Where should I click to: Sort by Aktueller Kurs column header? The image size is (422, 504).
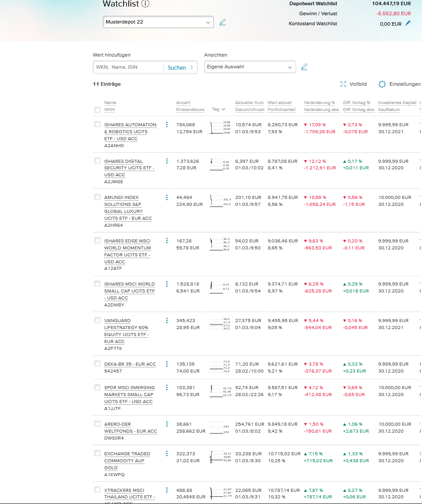click(x=249, y=103)
